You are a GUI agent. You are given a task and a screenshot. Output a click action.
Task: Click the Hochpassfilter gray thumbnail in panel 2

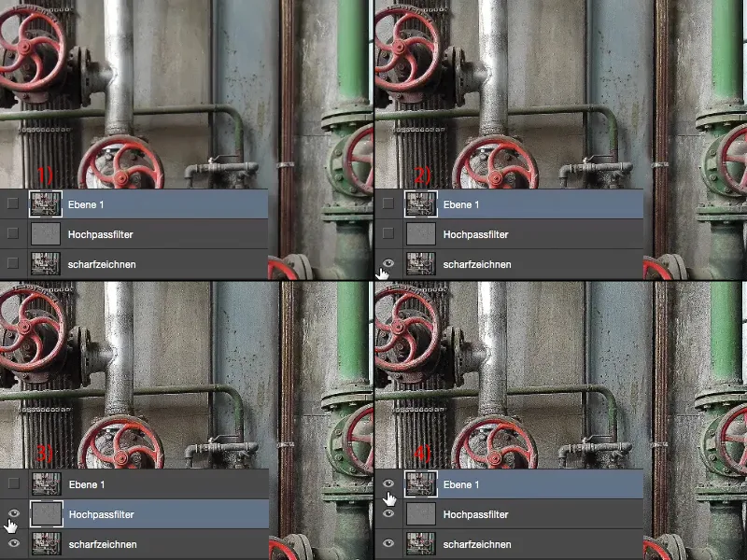point(421,234)
